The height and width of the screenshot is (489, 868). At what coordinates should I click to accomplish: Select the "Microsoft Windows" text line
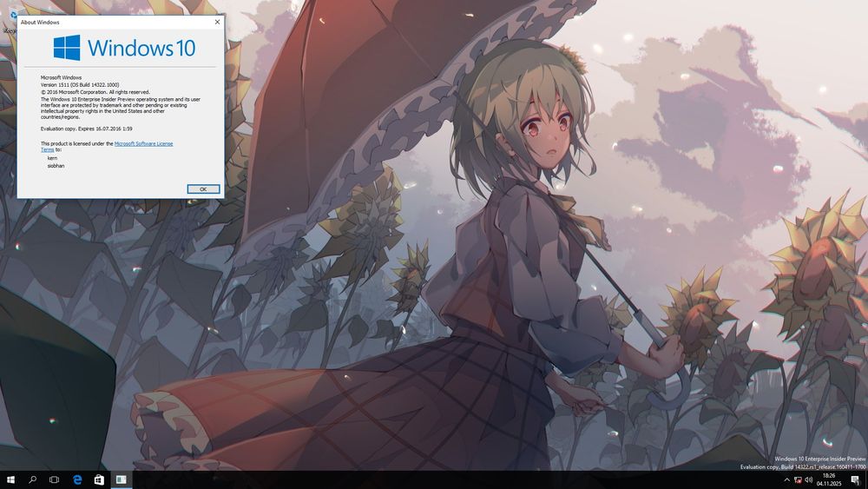click(x=61, y=77)
